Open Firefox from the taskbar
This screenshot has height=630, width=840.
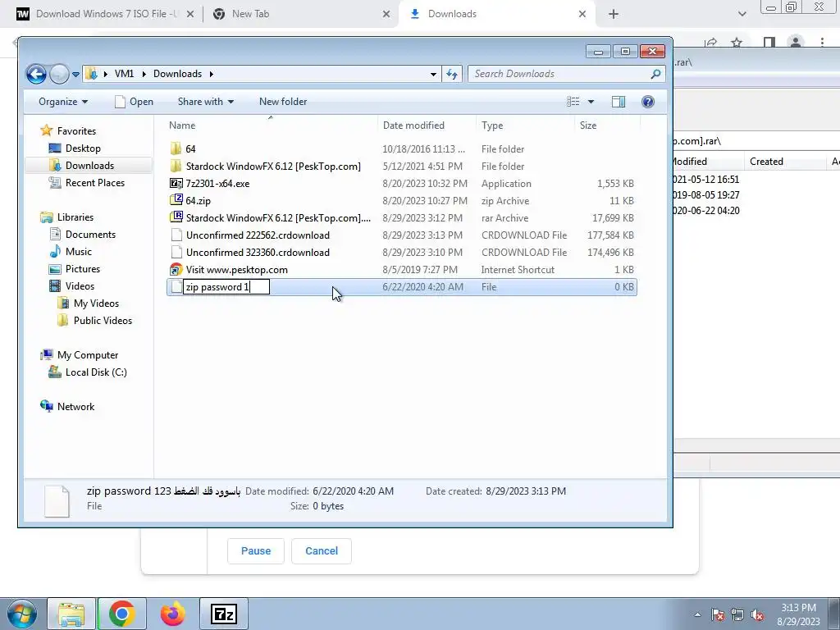(172, 614)
